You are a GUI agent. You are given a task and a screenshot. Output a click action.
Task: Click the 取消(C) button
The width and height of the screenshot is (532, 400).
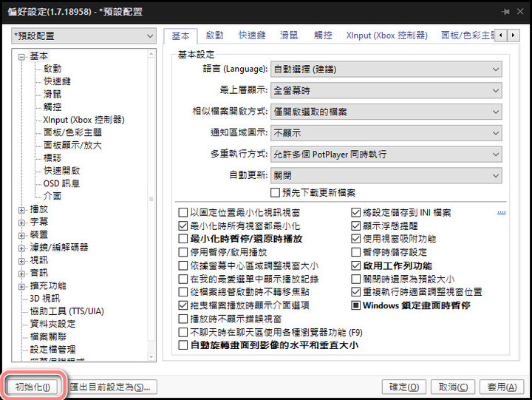(x=453, y=387)
